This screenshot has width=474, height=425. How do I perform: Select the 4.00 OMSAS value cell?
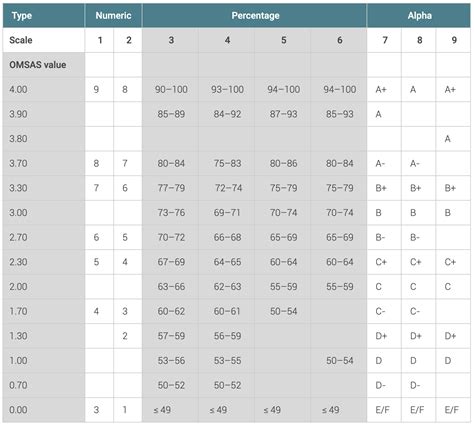[44, 89]
